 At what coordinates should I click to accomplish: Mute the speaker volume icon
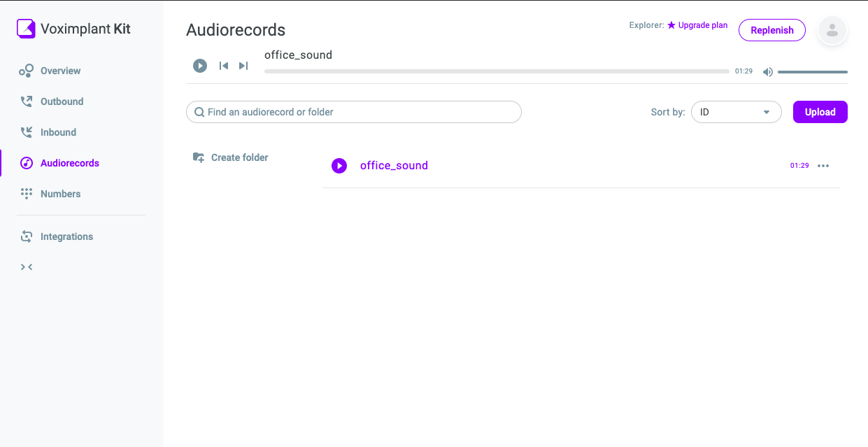pyautogui.click(x=768, y=71)
